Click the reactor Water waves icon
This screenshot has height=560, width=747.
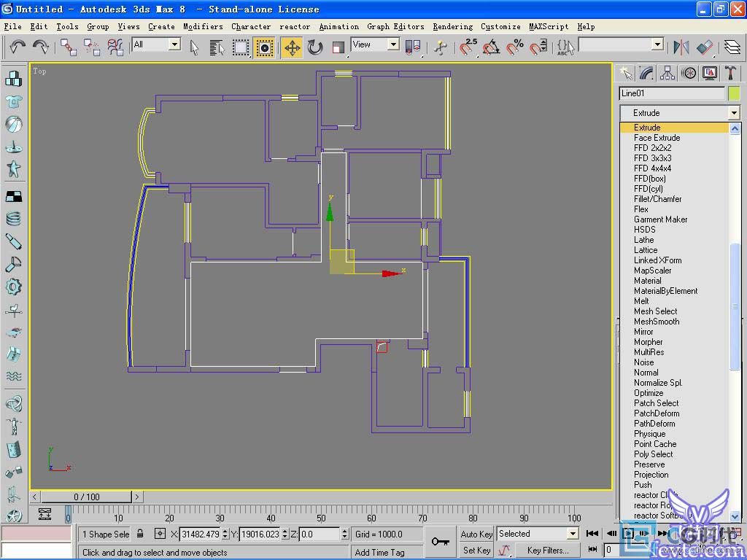coord(14,376)
